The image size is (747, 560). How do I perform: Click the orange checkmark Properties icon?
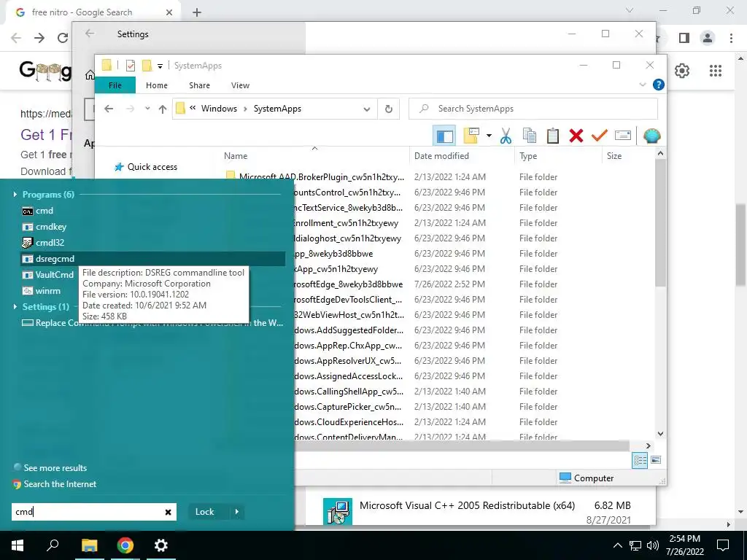click(600, 136)
